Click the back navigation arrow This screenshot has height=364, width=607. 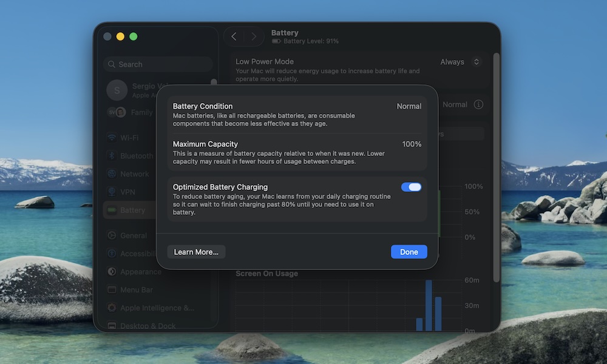pos(234,36)
